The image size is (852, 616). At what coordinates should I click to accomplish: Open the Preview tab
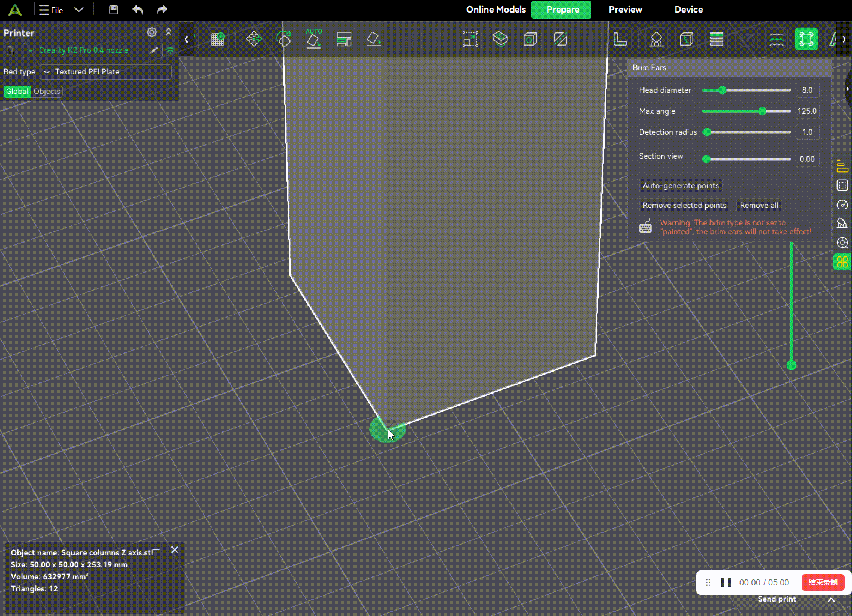click(x=625, y=10)
